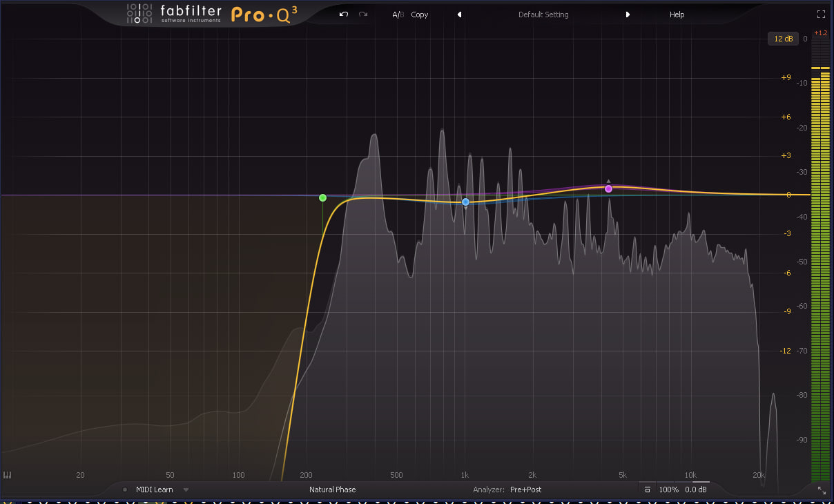Open the Default Setting preset menu

tap(543, 14)
